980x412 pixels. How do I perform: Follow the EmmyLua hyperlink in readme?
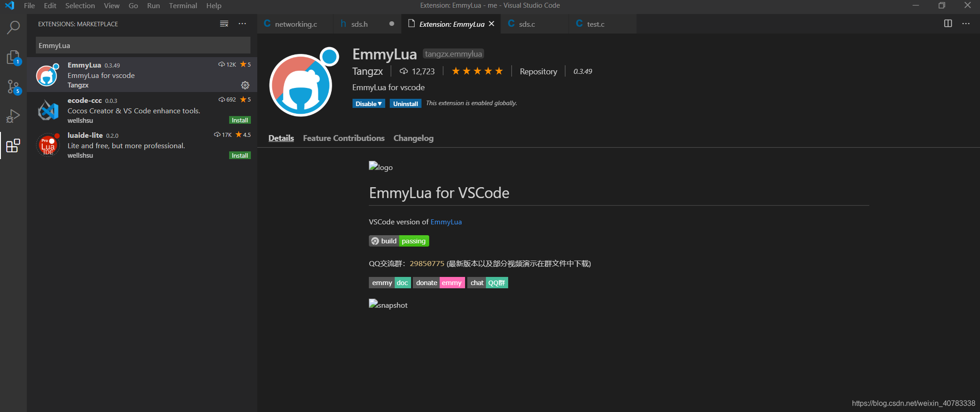click(x=446, y=222)
